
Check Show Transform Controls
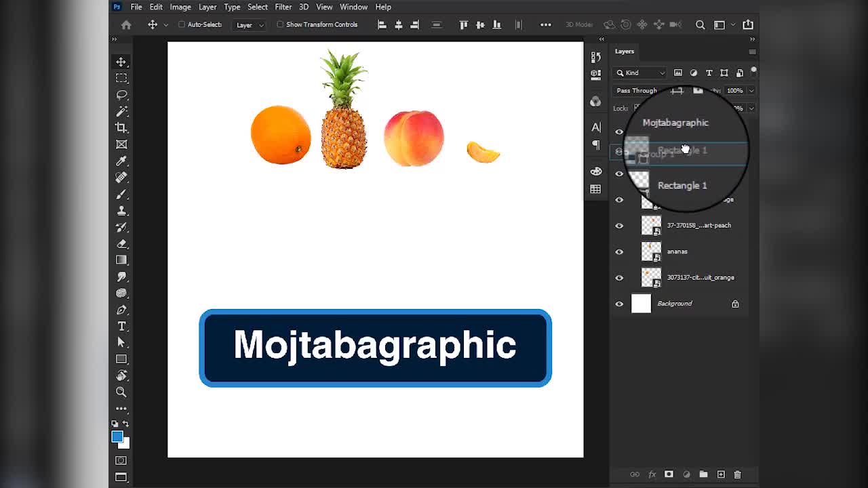tap(280, 24)
